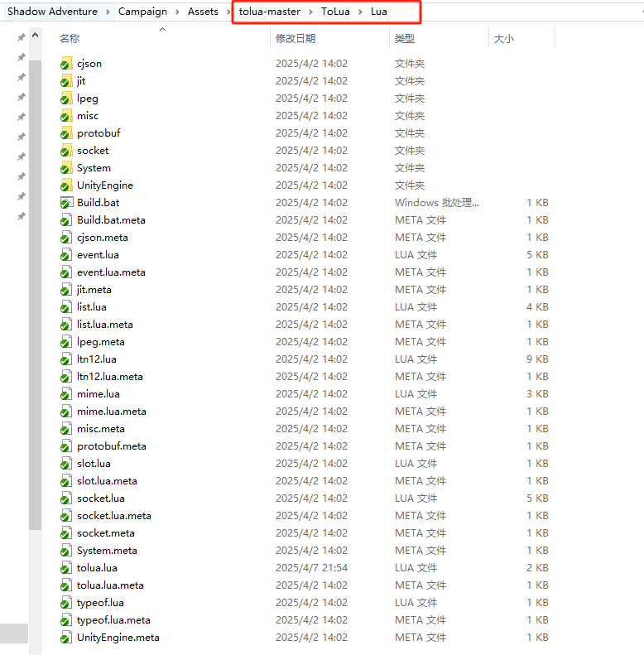The image size is (644, 655).
Task: Select file name mime.lua.meta
Action: point(112,412)
